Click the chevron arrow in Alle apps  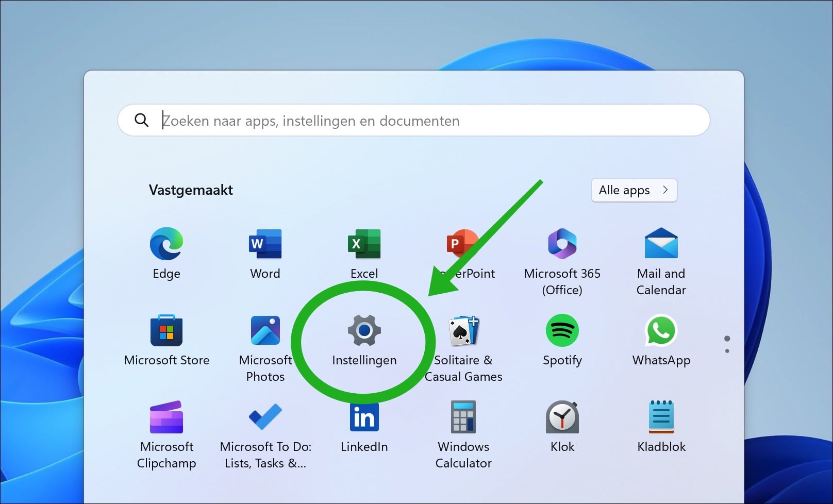coord(665,190)
